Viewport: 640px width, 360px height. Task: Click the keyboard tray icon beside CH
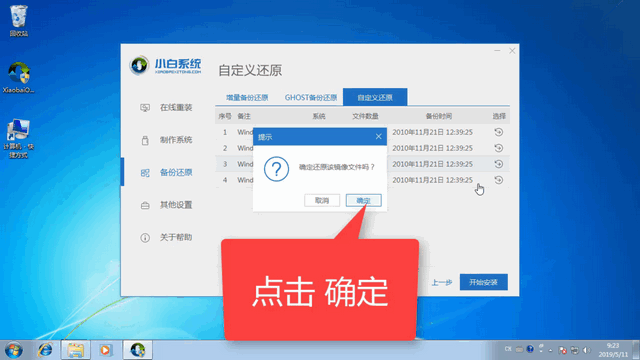tap(519, 350)
